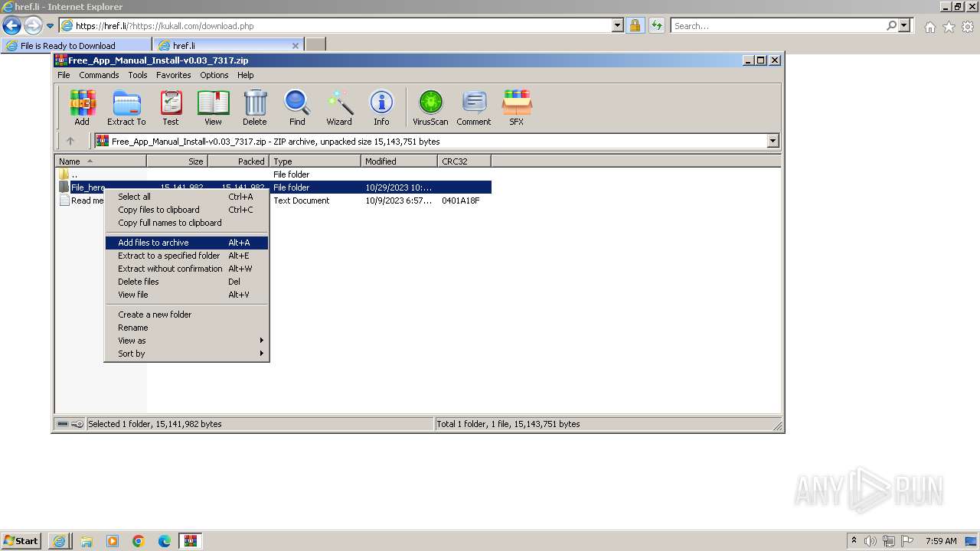
Task: Choose Copy files to clipboard
Action: click(x=187, y=210)
